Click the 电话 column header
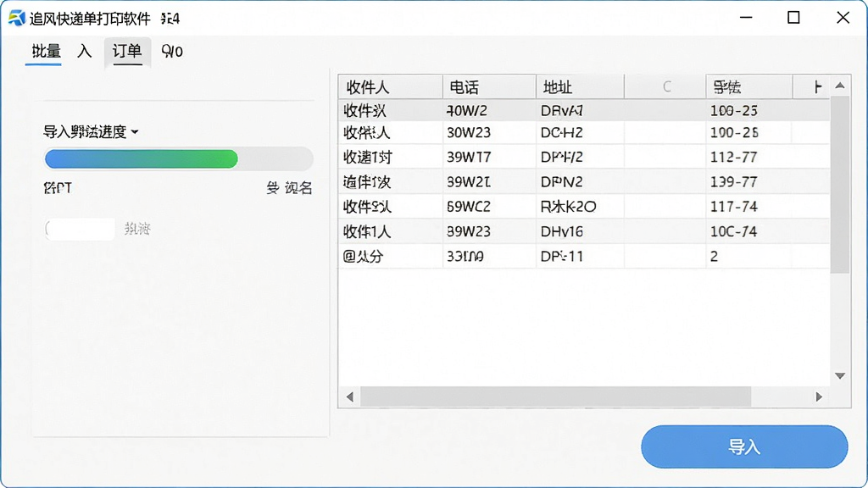The width and height of the screenshot is (868, 488). [x=489, y=87]
